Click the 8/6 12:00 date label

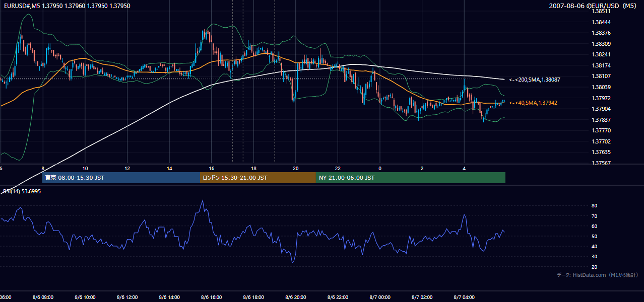coord(127,297)
